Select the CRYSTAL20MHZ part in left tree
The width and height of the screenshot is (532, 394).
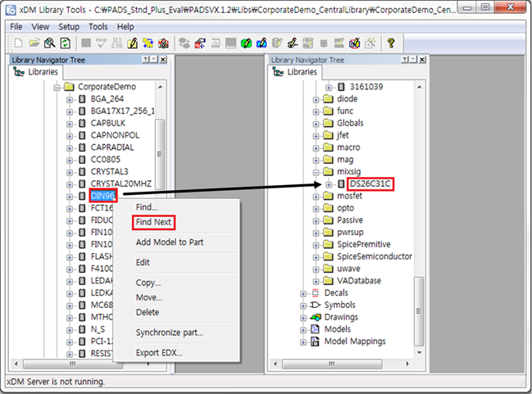[121, 183]
